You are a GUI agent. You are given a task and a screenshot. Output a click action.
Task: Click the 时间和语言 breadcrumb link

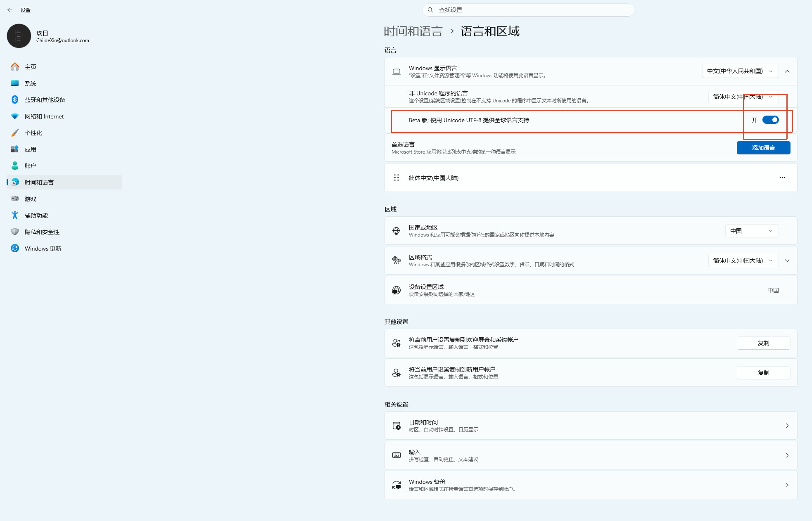coord(413,31)
